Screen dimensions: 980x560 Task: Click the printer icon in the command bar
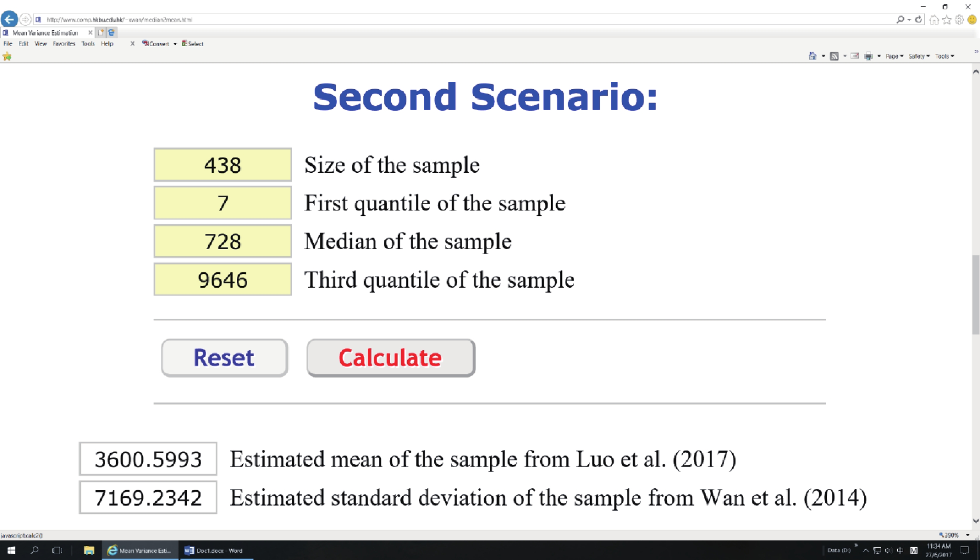click(x=868, y=56)
